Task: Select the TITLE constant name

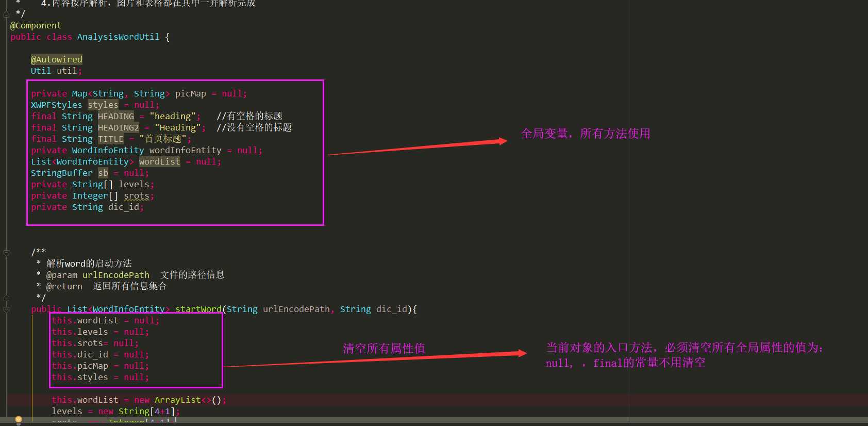Action: tap(110, 139)
